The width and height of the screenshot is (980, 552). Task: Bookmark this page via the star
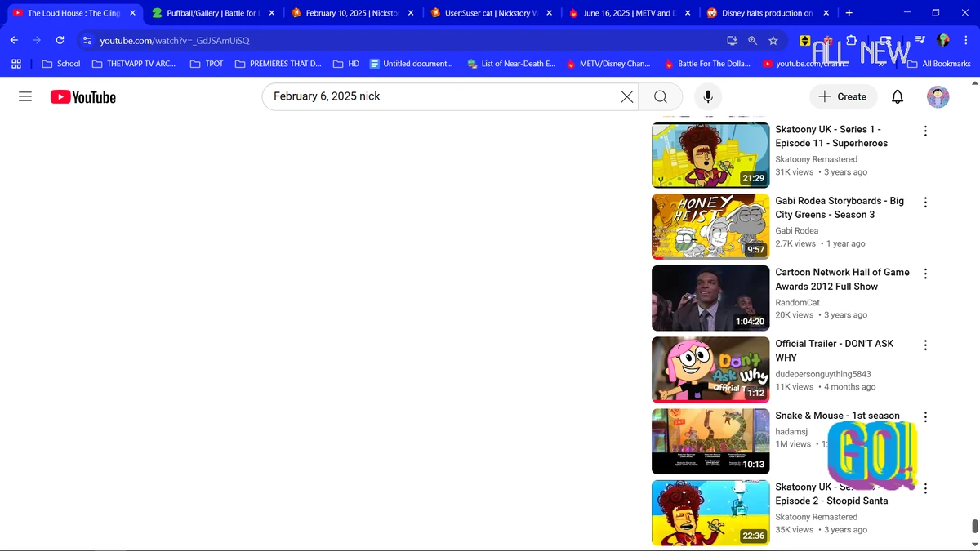click(773, 40)
